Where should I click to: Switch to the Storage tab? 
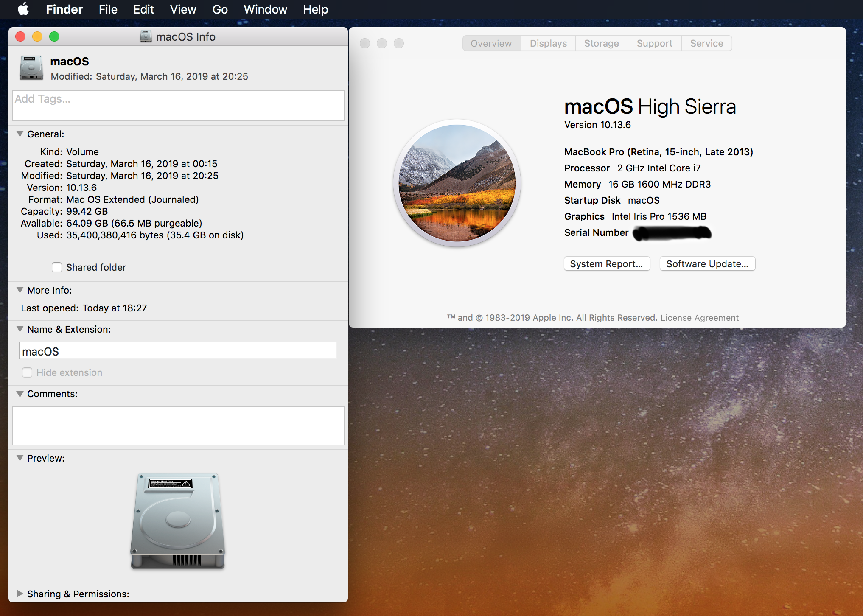(x=601, y=43)
